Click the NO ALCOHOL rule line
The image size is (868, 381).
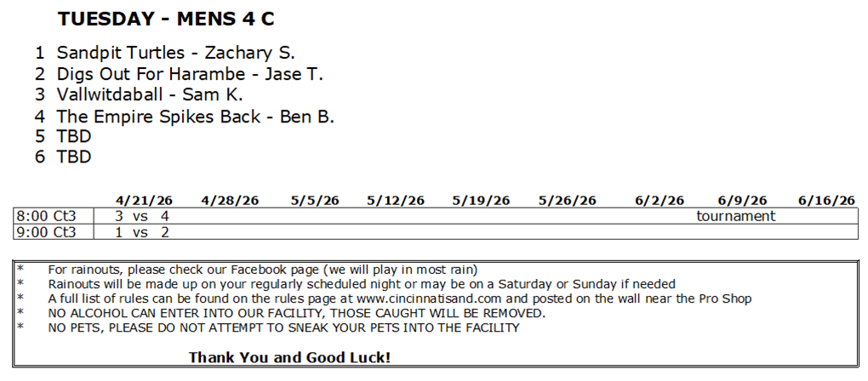click(296, 313)
